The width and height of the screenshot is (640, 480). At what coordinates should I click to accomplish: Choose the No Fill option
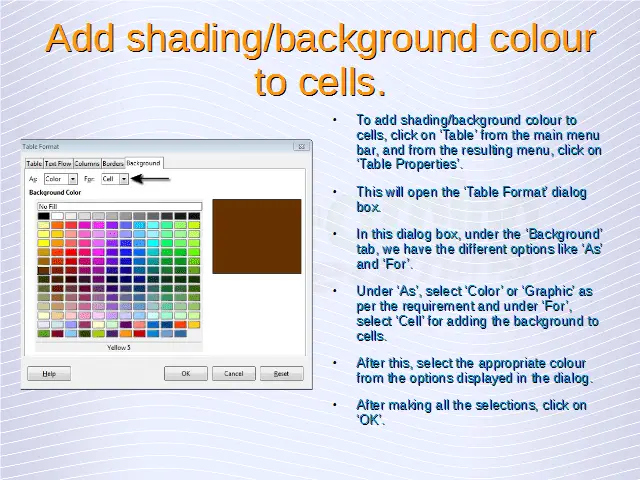point(119,206)
